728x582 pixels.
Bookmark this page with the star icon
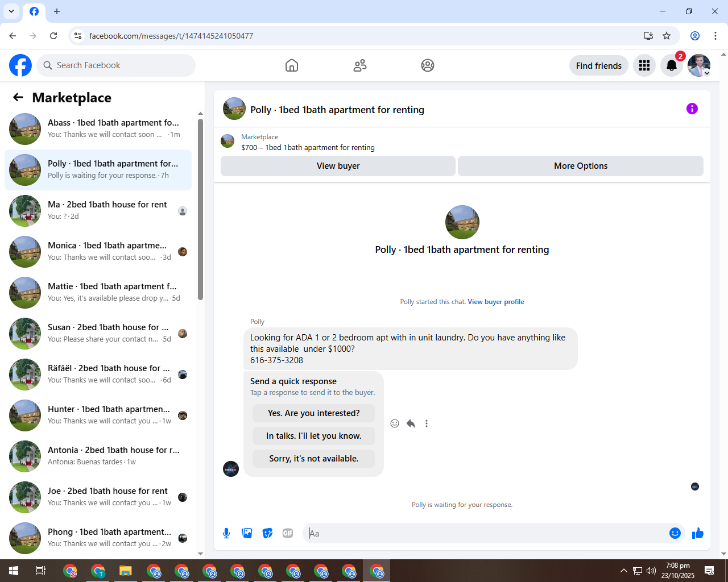pos(667,36)
